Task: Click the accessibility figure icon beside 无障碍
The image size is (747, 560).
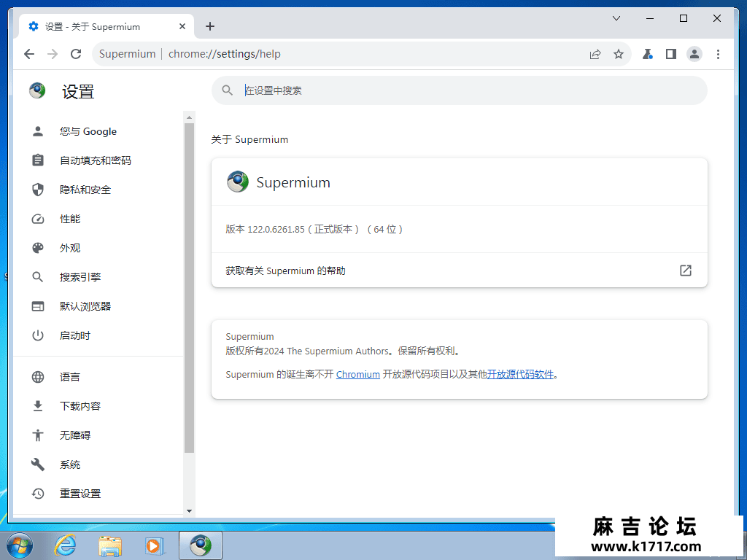Action: (38, 435)
